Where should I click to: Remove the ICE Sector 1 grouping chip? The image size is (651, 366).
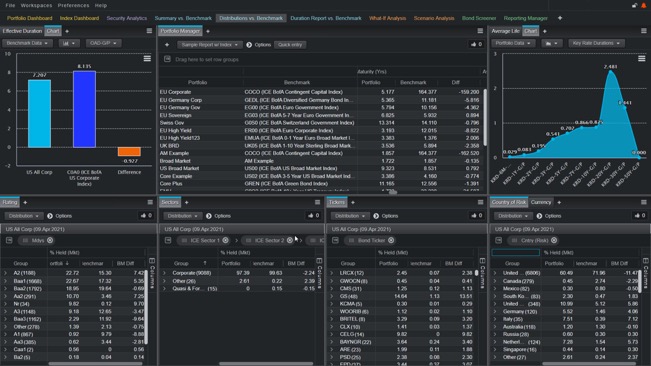[225, 240]
